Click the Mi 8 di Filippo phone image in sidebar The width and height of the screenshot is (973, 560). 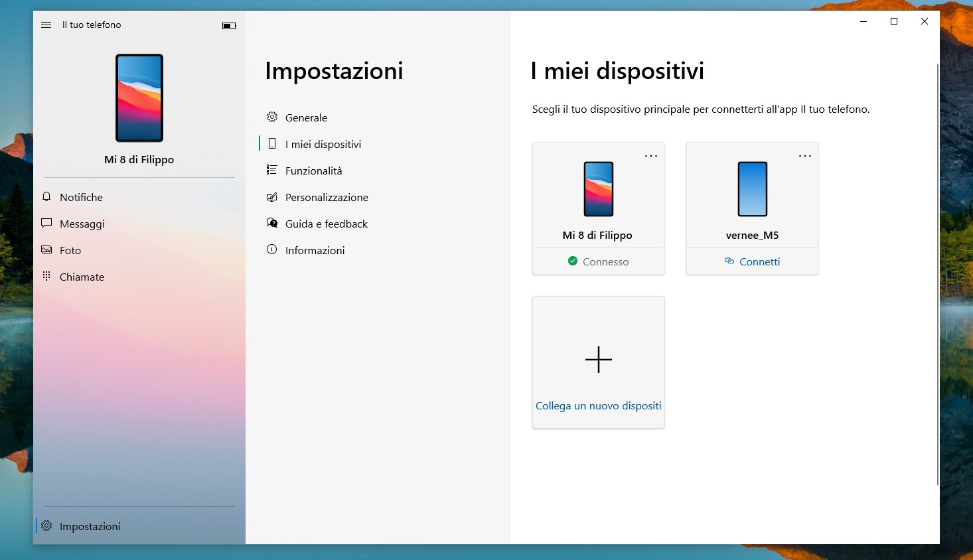[x=139, y=98]
